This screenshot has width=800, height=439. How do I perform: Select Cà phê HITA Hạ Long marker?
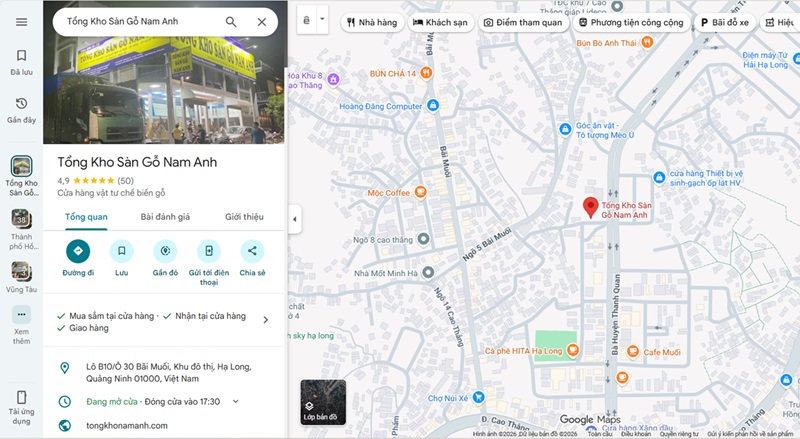(x=573, y=351)
